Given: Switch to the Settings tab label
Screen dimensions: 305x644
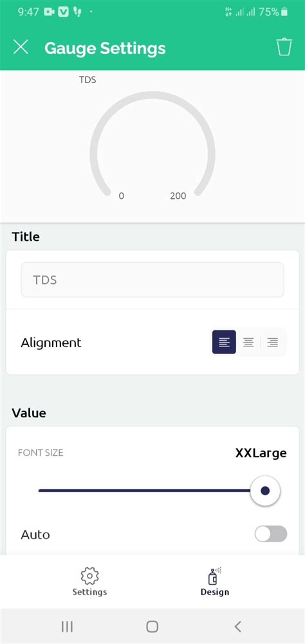Looking at the screenshot, I should (89, 592).
